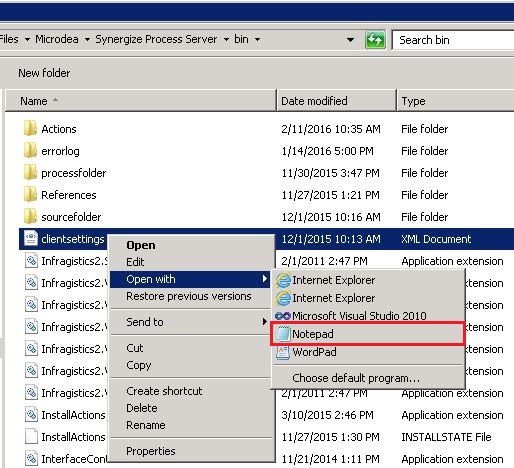This screenshot has width=514, height=468.
Task: Click the Microdea breadcrumb segment
Action: (57, 39)
